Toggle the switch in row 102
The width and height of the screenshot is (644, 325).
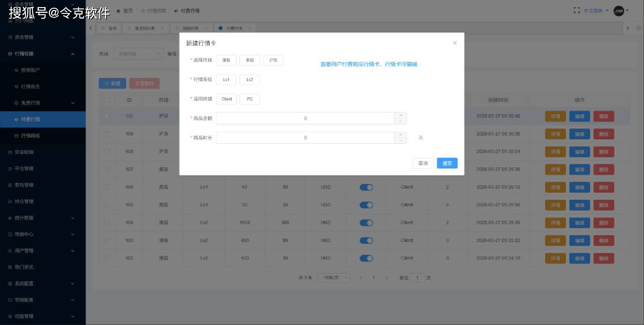click(x=366, y=258)
